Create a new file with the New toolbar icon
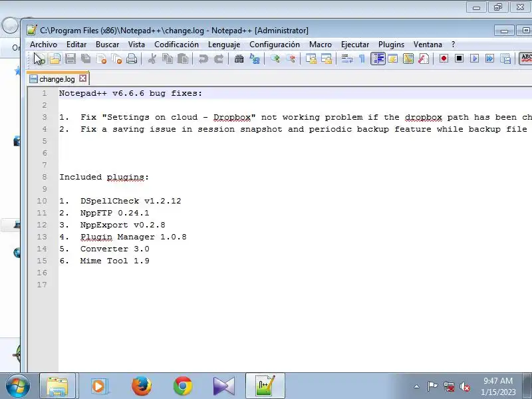The width and height of the screenshot is (532, 399). click(x=39, y=59)
